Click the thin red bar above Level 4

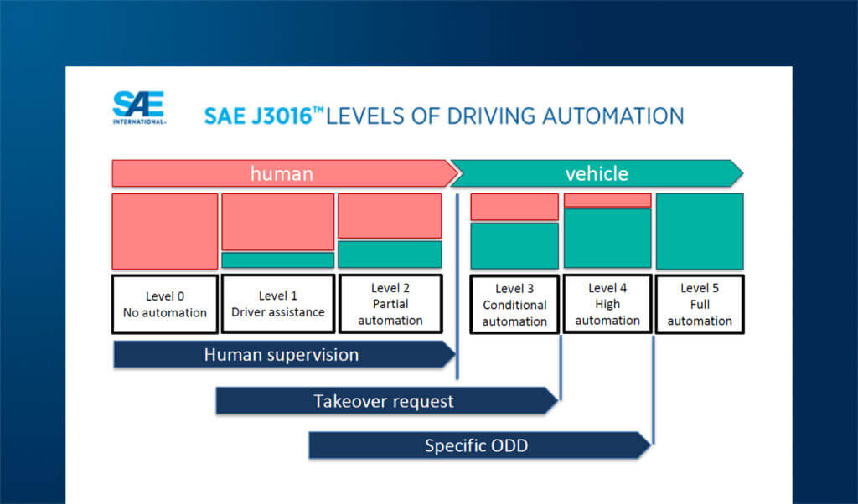pos(607,200)
